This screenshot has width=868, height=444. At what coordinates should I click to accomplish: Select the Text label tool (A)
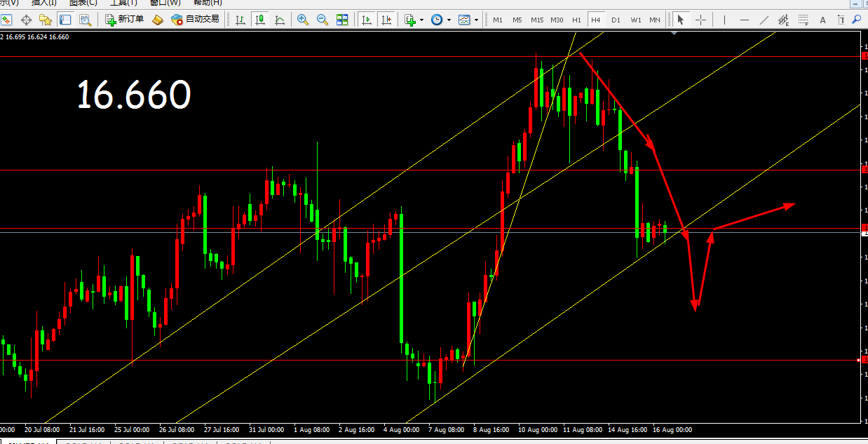823,20
